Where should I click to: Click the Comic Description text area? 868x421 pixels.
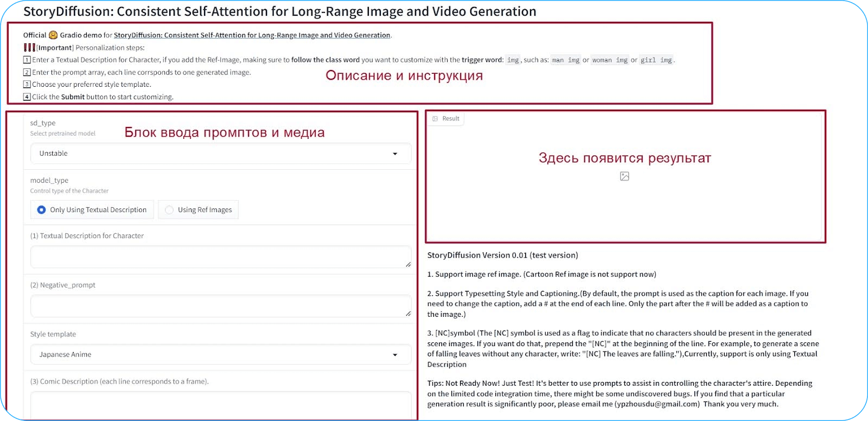[x=221, y=405]
